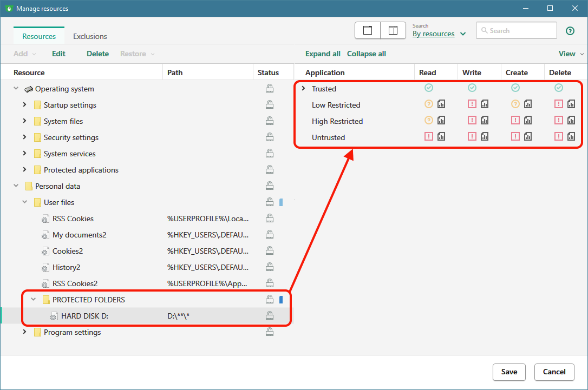Click the Trusted Read allowed checkmark icon
Screen dimensions: 588x390
click(x=429, y=88)
